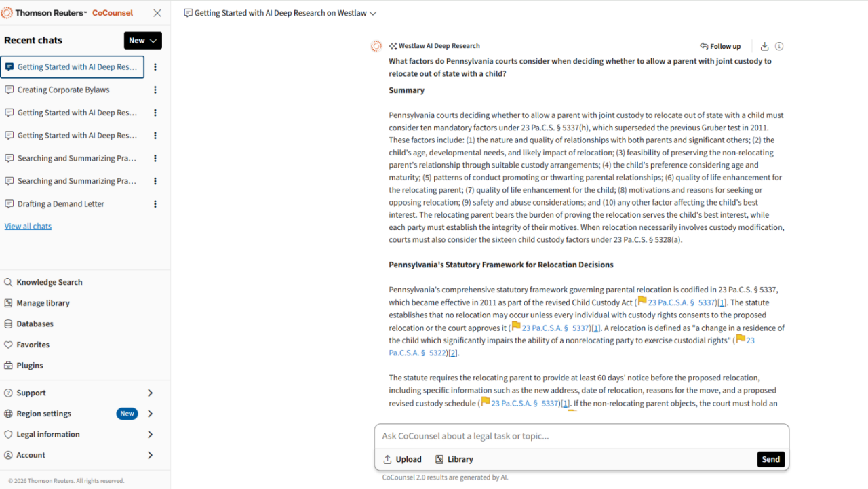Open options menu for Drafting a Demand Letter
This screenshot has height=489, width=868.
click(155, 204)
